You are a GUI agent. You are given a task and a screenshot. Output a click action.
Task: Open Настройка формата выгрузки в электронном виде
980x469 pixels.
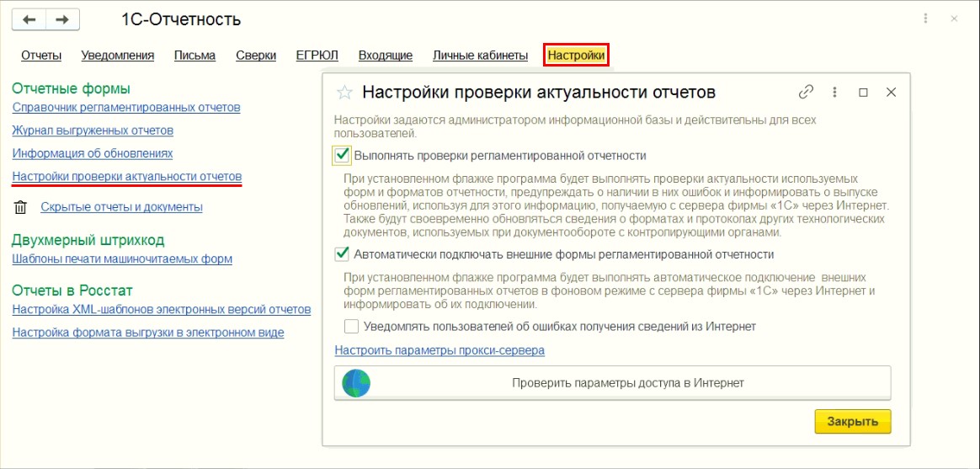point(148,333)
